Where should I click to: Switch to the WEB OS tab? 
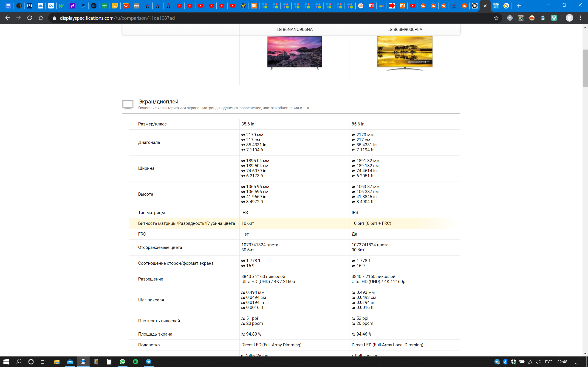(x=496, y=6)
